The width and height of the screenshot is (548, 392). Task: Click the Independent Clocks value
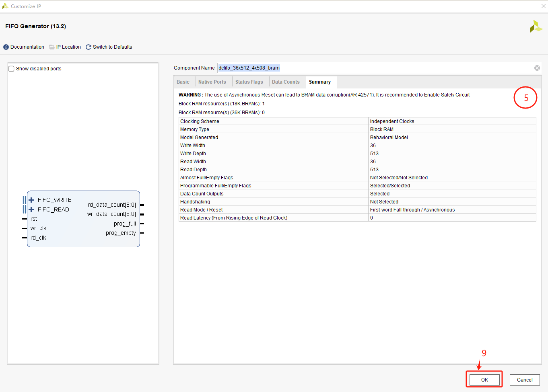click(x=392, y=121)
